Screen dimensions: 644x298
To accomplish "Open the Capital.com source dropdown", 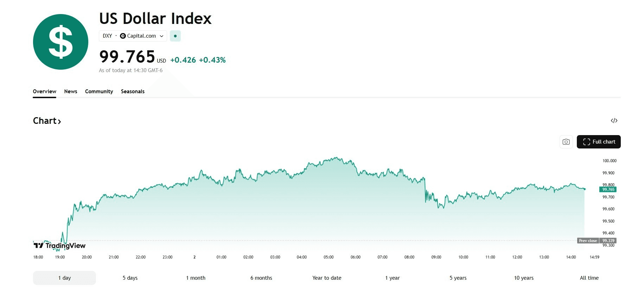I will pyautogui.click(x=161, y=36).
